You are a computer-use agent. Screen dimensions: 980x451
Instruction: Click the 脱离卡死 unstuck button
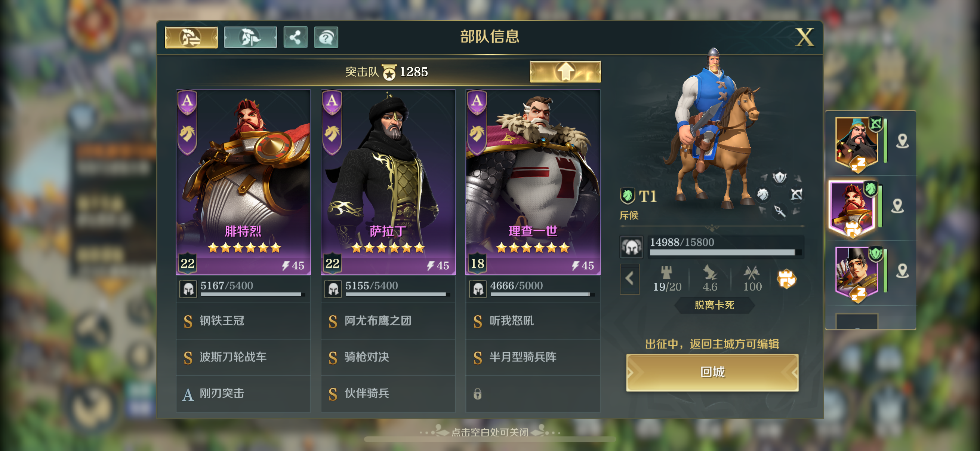point(714,305)
